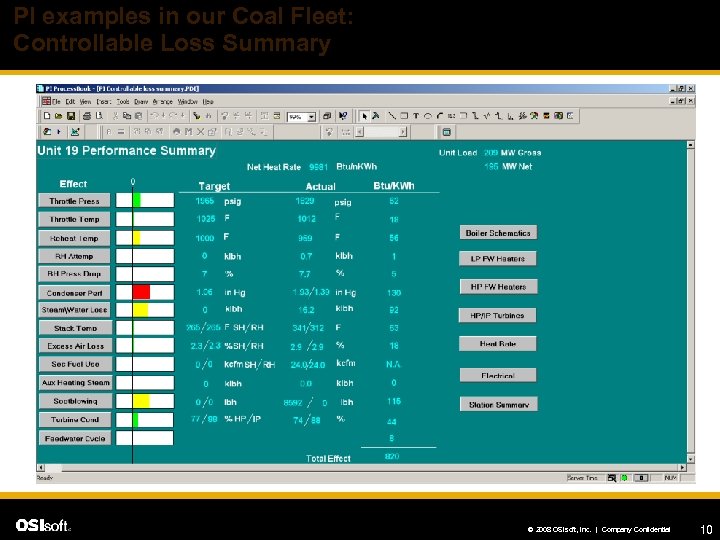720x540 pixels.
Task: Paste using the Paste toolbar icon
Action: tap(138, 116)
